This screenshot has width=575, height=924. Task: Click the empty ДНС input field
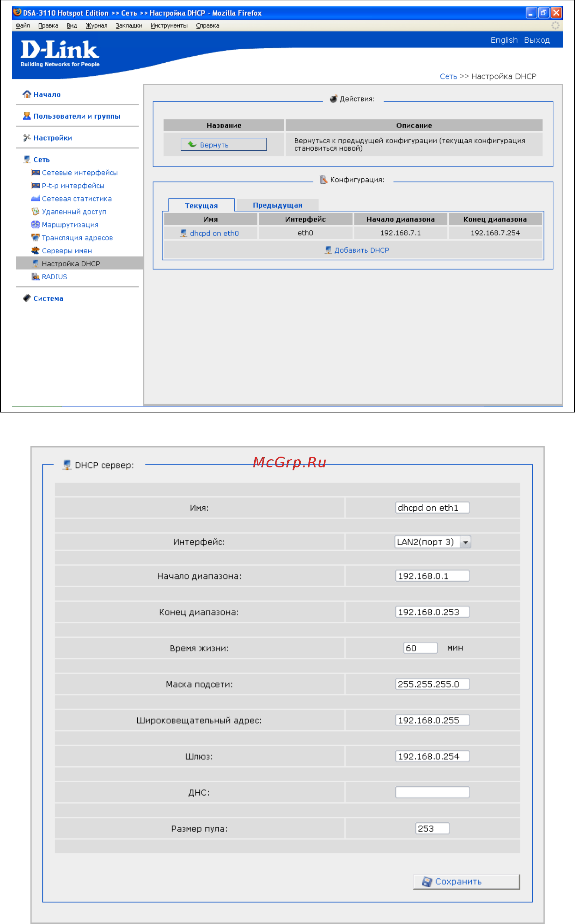pyautogui.click(x=432, y=792)
